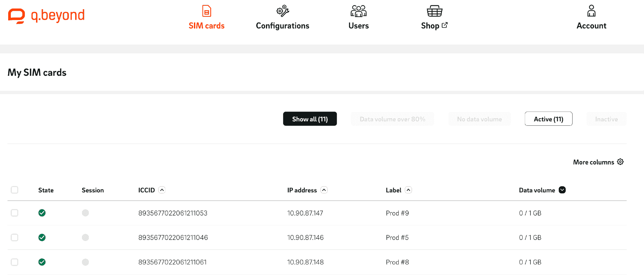Screen dimensions: 644x277
Task: Click the q.beyond logo
Action: [46, 16]
